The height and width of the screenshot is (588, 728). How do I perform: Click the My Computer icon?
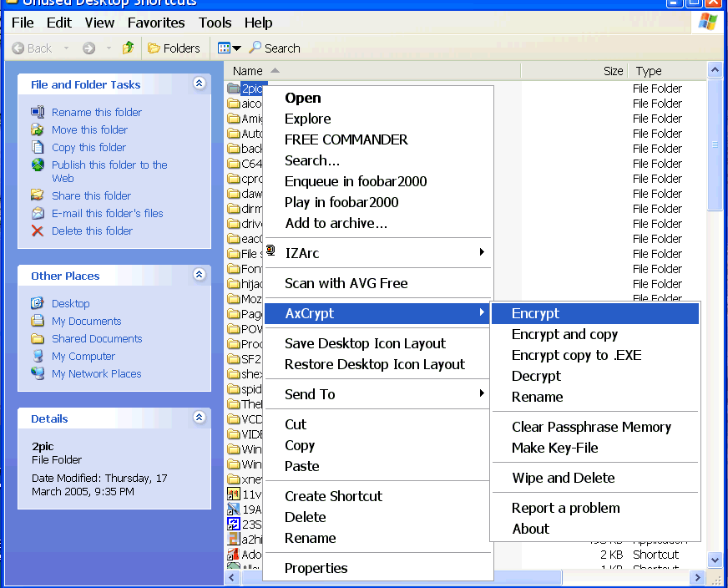38,357
